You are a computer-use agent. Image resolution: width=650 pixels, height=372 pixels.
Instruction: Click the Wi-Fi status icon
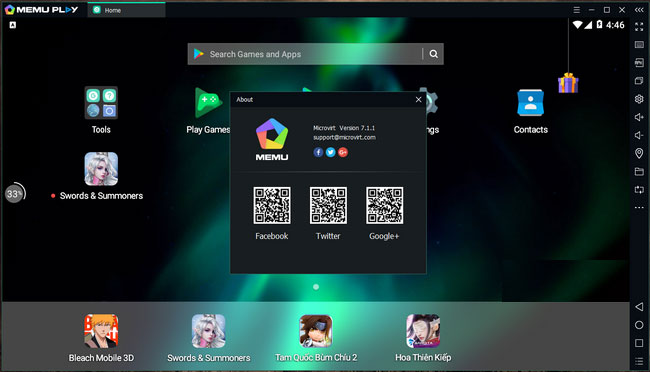coord(577,25)
